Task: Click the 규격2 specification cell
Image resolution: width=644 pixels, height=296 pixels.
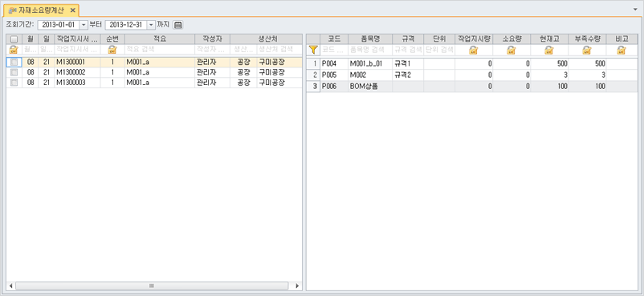Action: pos(407,75)
